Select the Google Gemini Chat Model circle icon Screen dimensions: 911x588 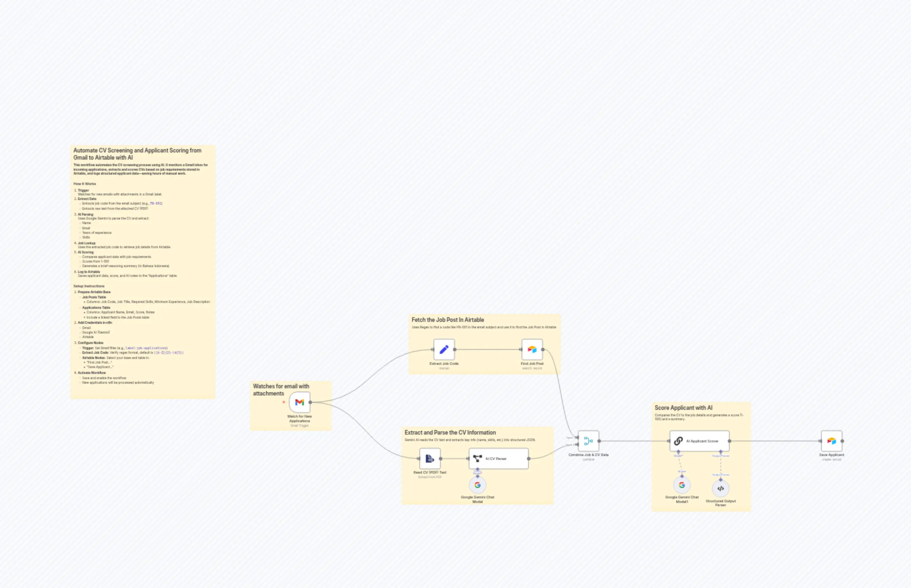478,485
